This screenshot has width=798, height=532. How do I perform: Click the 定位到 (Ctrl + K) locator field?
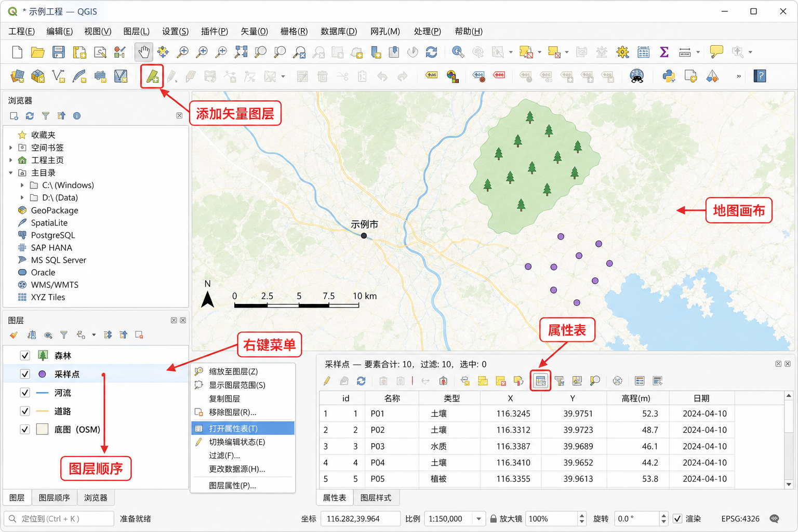click(59, 518)
